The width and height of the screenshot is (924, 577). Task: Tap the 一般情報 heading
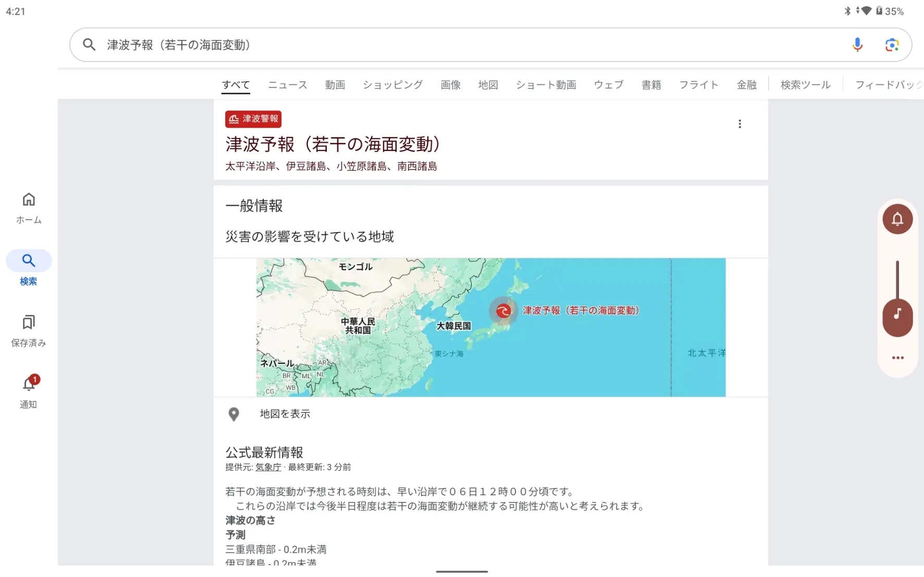point(254,206)
